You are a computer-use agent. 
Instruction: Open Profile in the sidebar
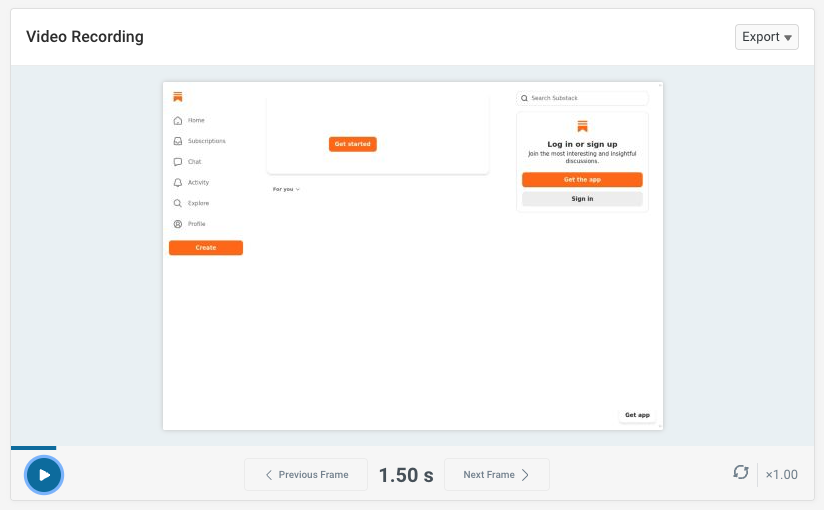(197, 224)
